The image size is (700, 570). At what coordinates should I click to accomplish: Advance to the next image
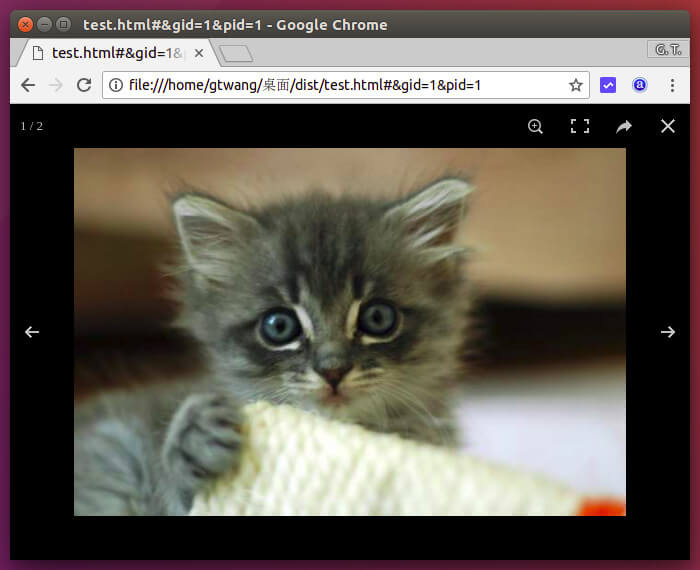668,332
